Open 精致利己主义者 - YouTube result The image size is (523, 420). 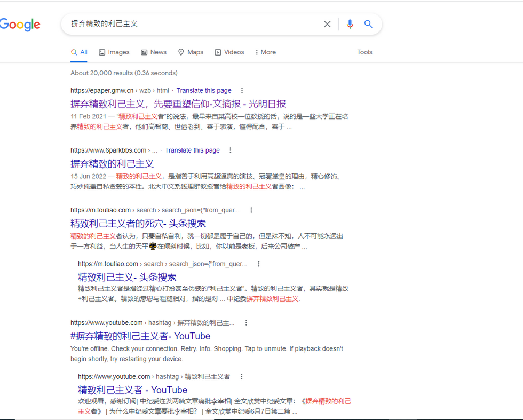pos(132,390)
